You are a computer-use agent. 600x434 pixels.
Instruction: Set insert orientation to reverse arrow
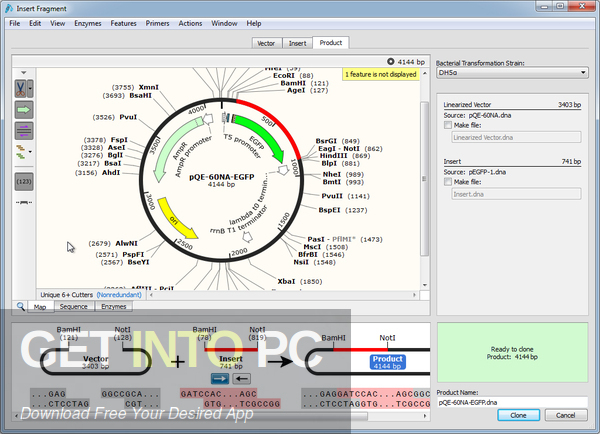[x=242, y=379]
